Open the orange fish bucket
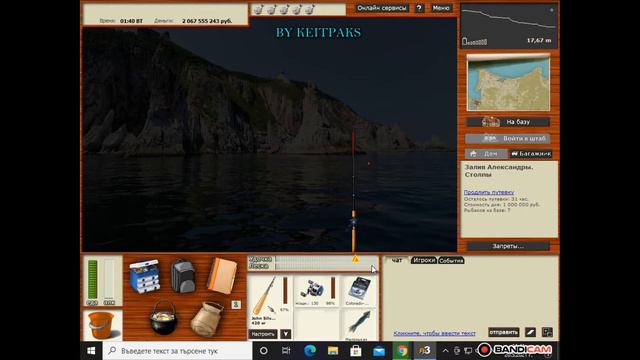640x360 pixels. point(100,325)
